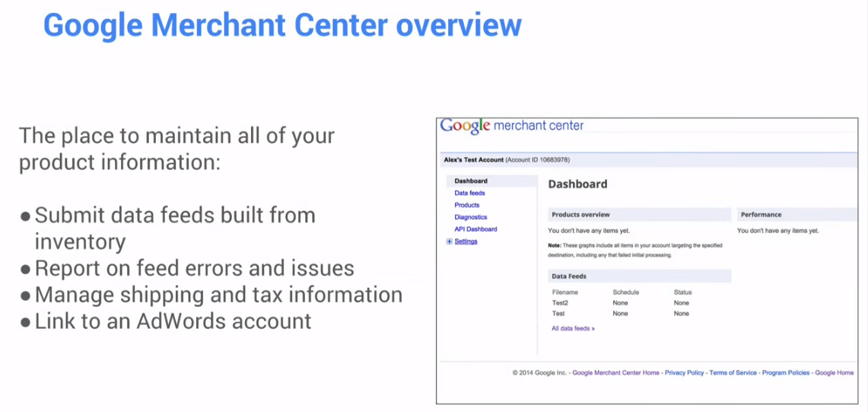Open API Dashboard in the sidebar

[475, 229]
